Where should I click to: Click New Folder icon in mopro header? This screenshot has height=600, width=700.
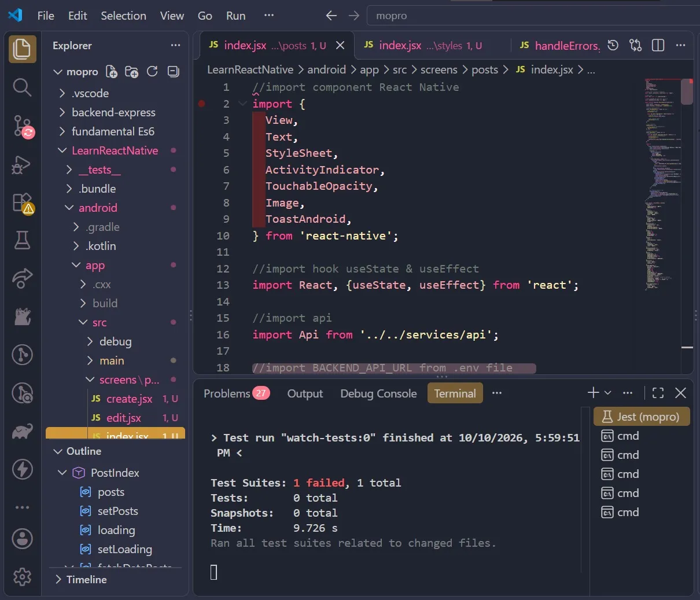click(132, 72)
